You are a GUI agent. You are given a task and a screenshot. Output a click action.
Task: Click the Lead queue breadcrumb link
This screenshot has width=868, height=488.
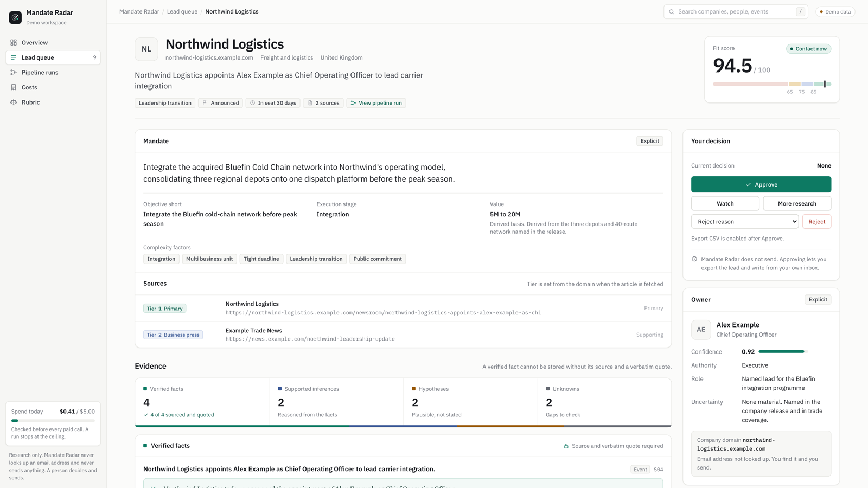(182, 11)
